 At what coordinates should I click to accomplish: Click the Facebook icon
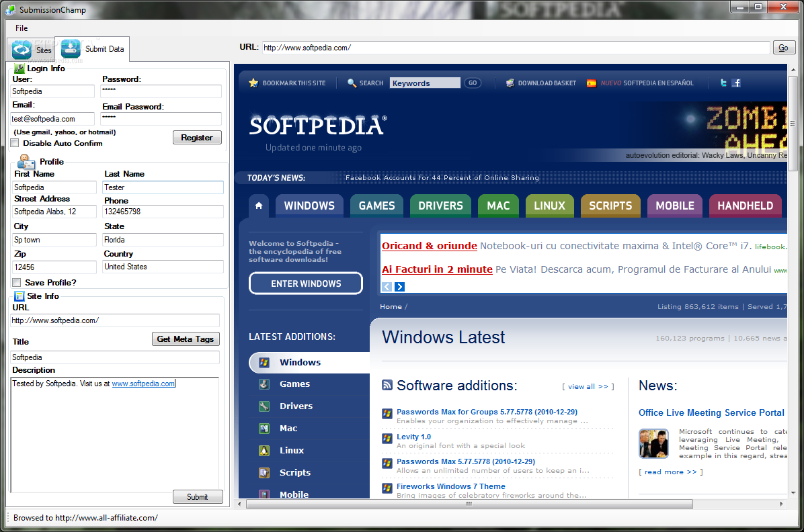pos(736,83)
